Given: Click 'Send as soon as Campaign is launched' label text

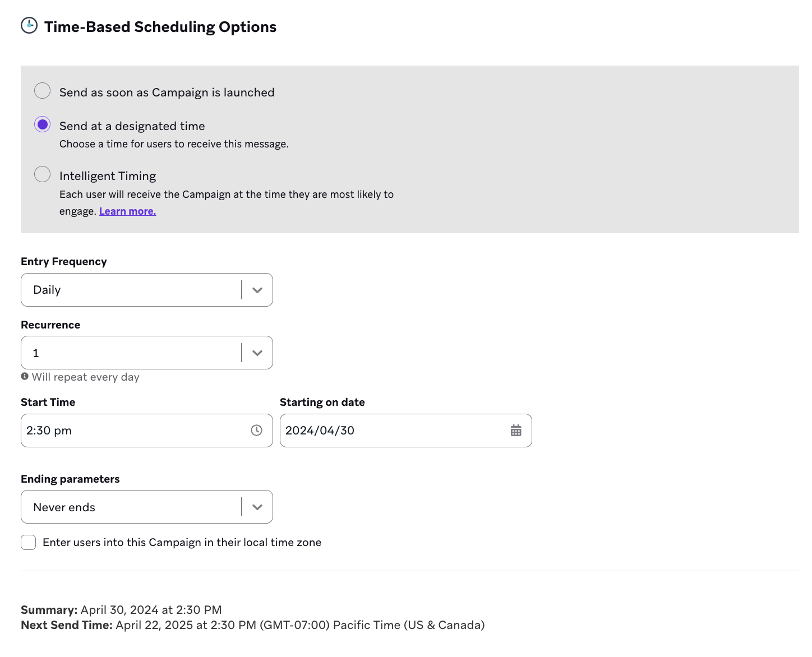Looking at the screenshot, I should [167, 92].
